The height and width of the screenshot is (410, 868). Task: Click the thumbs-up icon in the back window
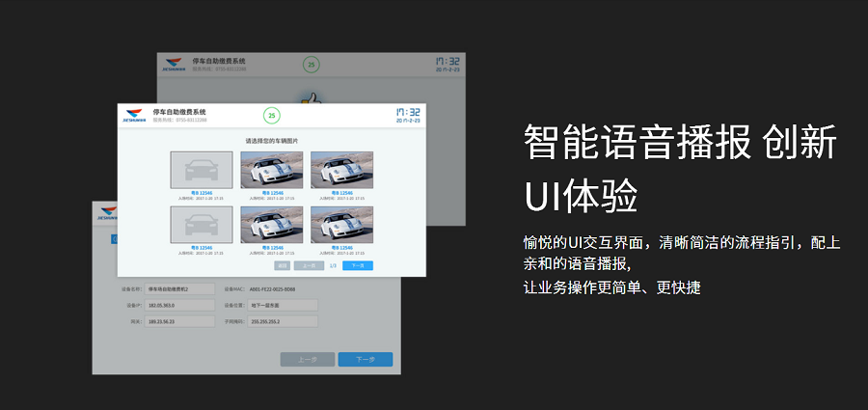[312, 98]
